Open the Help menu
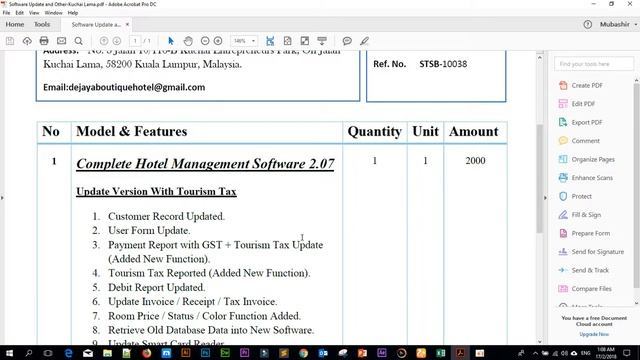 click(73, 13)
